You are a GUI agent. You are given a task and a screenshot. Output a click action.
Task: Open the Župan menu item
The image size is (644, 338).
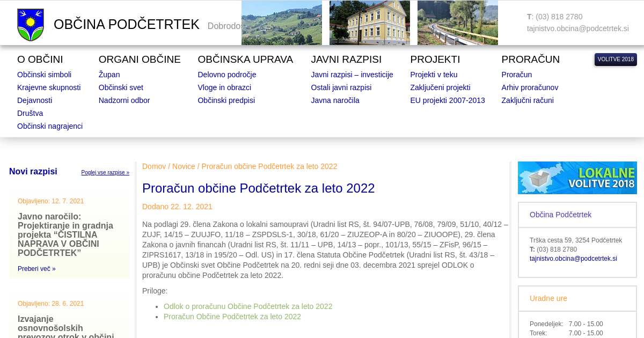click(x=109, y=75)
